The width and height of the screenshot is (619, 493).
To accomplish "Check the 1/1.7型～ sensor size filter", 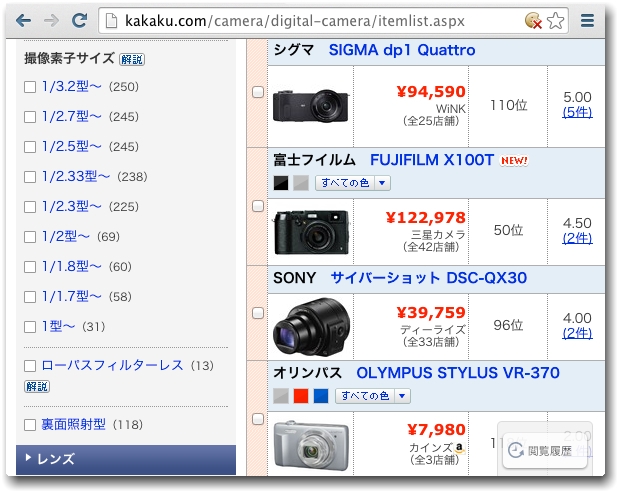I will coord(30,297).
